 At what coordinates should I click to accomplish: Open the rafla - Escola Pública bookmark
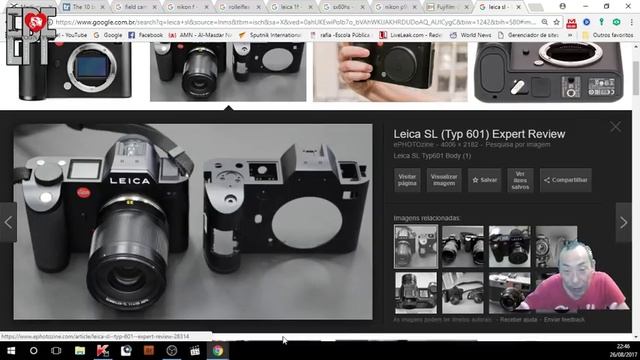tap(340, 36)
